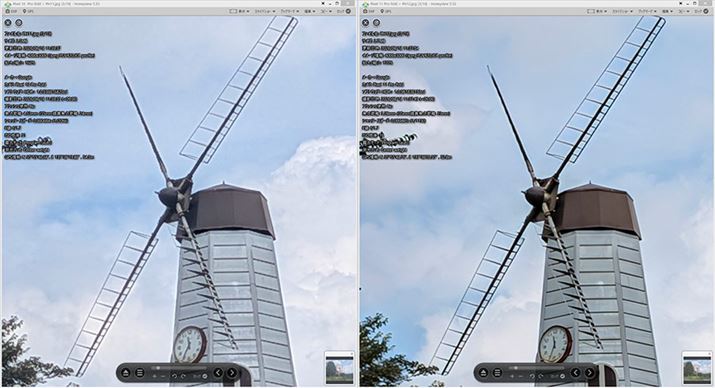
Task: Open the 表示 view dropdown in left window
Action: 239,11
